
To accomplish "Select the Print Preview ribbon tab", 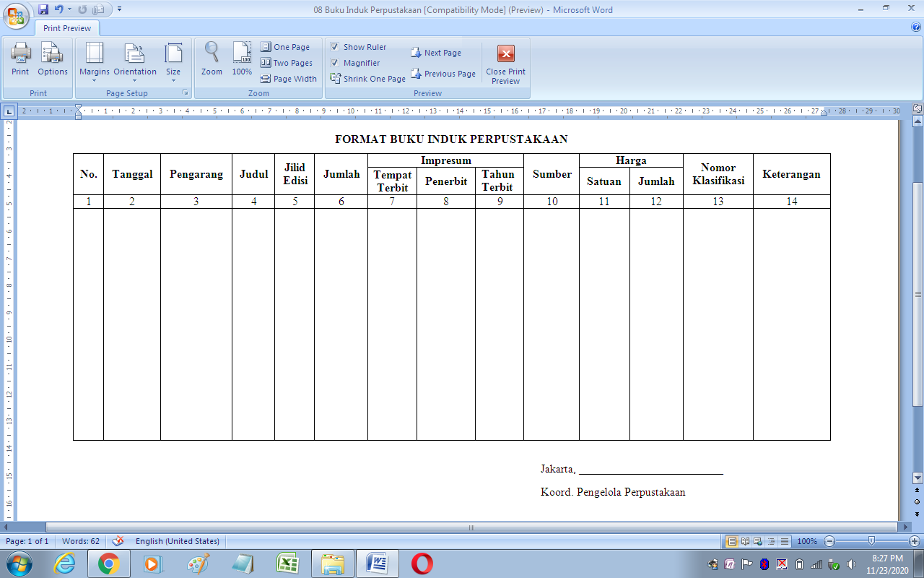I will click(x=67, y=28).
